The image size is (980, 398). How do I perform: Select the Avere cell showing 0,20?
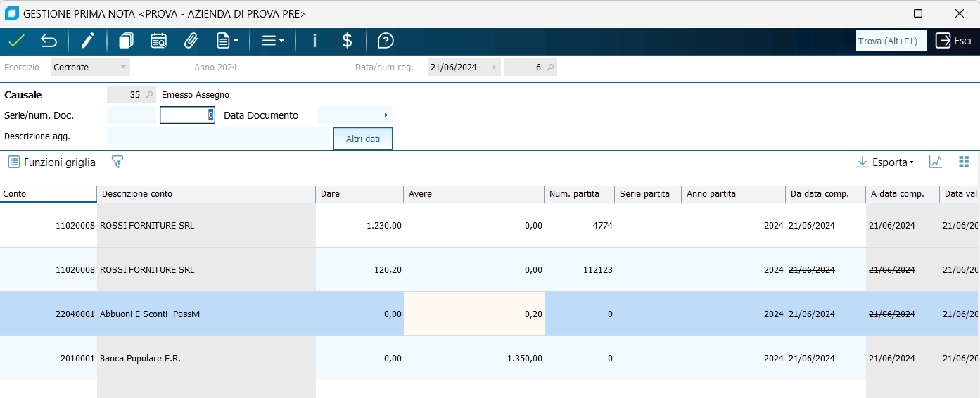pyautogui.click(x=473, y=314)
